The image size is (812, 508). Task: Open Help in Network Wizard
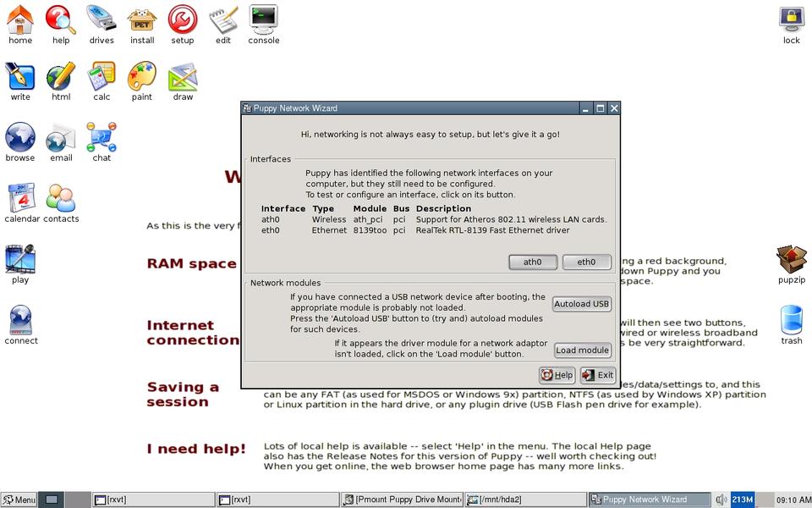(557, 375)
